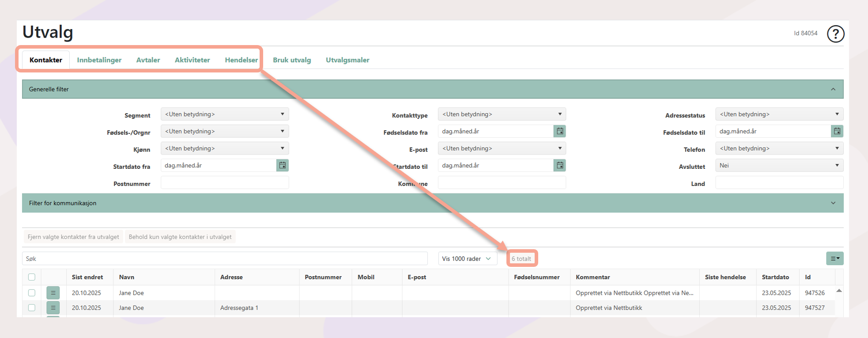Viewport: 868px width, 338px height.
Task: Open the table options menu icon
Action: pos(834,258)
